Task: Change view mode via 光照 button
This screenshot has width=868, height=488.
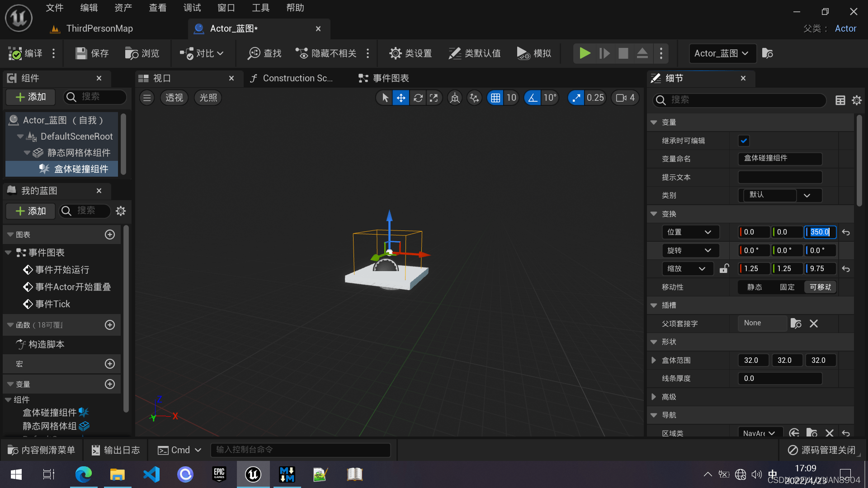Action: pos(208,98)
